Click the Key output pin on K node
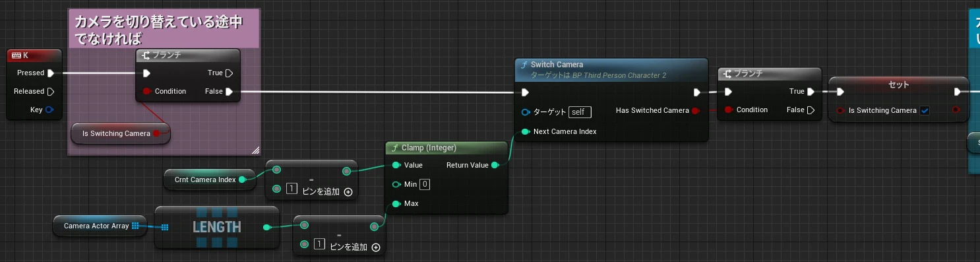The width and height of the screenshot is (980, 262). point(49,110)
